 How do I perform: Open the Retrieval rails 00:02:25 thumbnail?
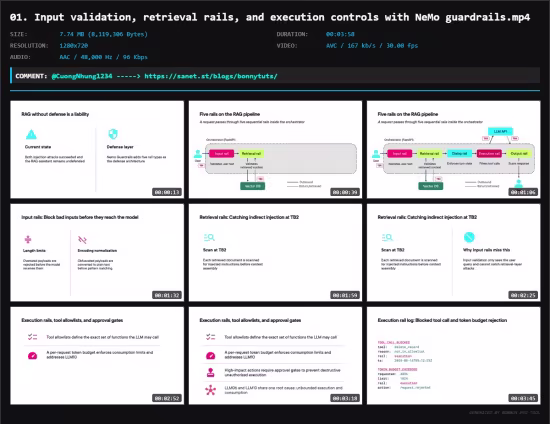454,253
